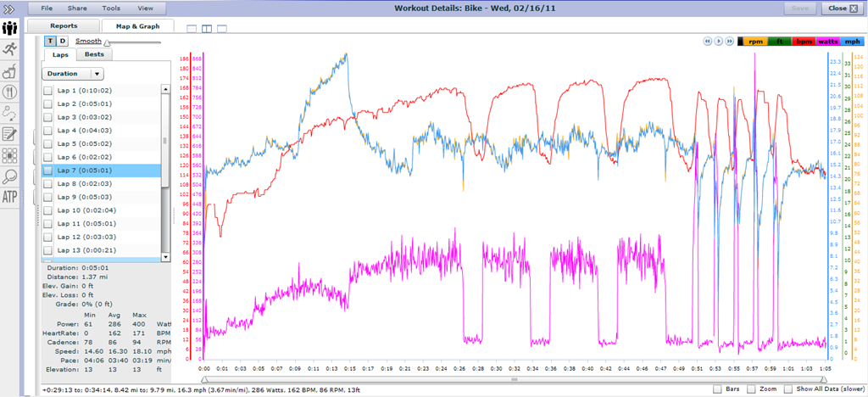Open the nutrition fork-and-plate icon
The height and width of the screenshot is (397, 868).
click(10, 92)
